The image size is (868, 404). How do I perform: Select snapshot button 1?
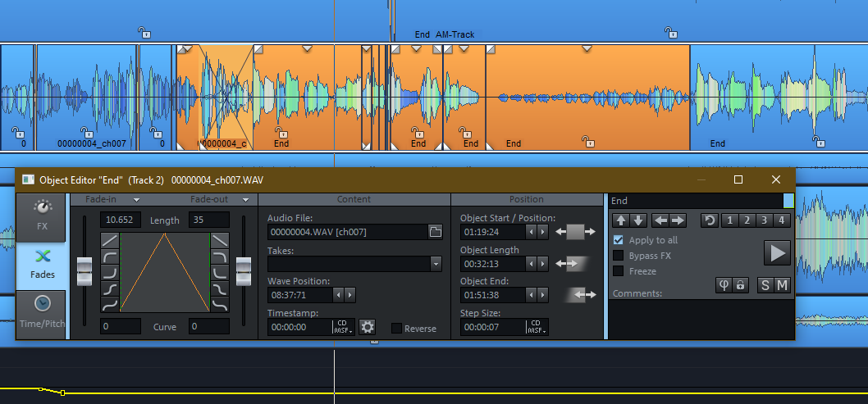[x=729, y=220]
